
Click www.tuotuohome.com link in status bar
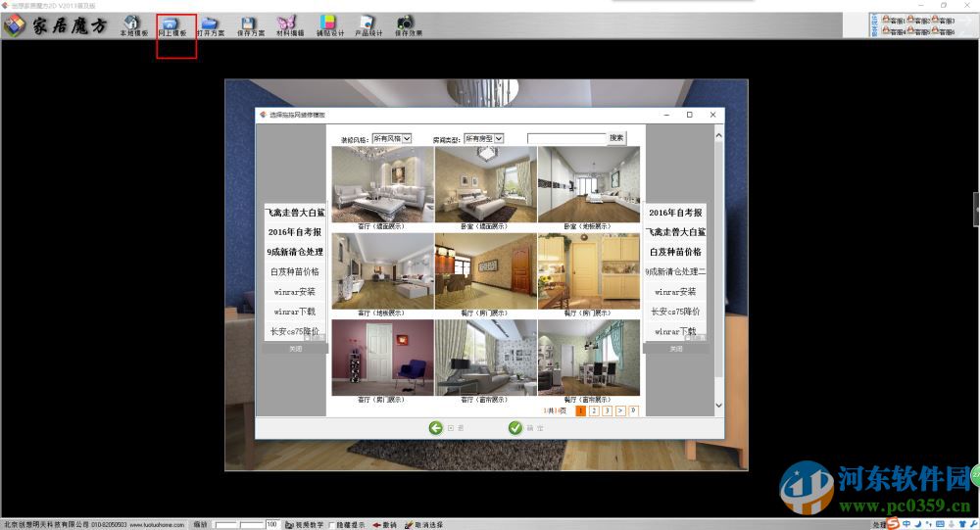click(x=157, y=525)
